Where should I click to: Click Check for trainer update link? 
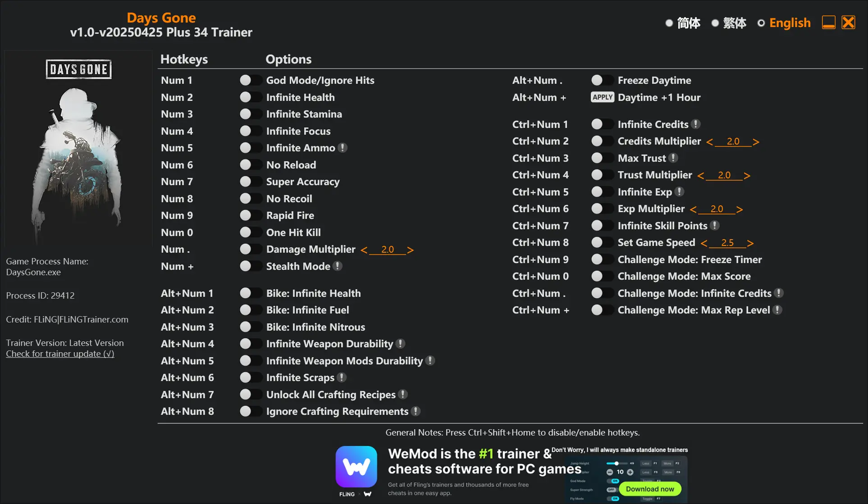[60, 354]
